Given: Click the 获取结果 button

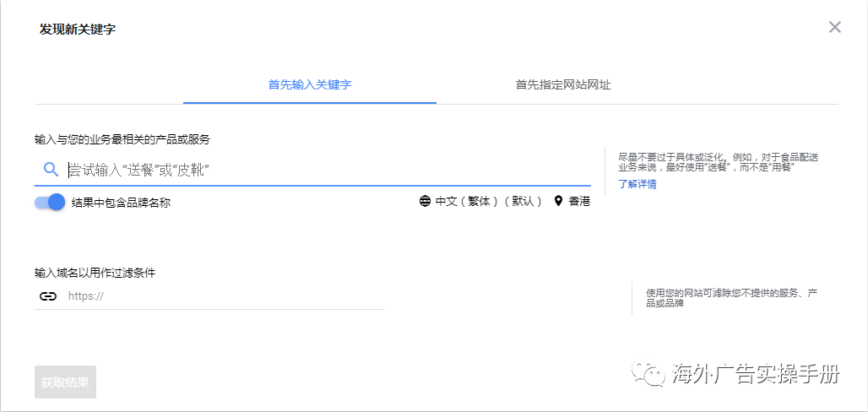Looking at the screenshot, I should 65,382.
